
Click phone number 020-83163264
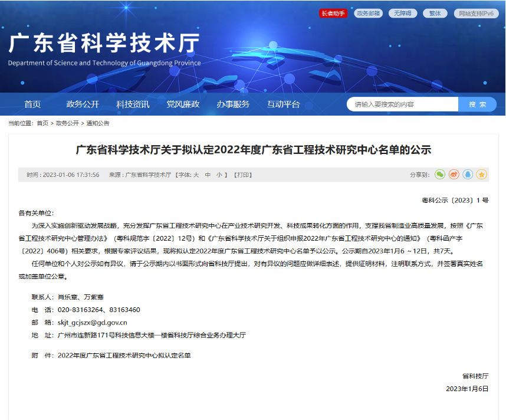[80, 310]
